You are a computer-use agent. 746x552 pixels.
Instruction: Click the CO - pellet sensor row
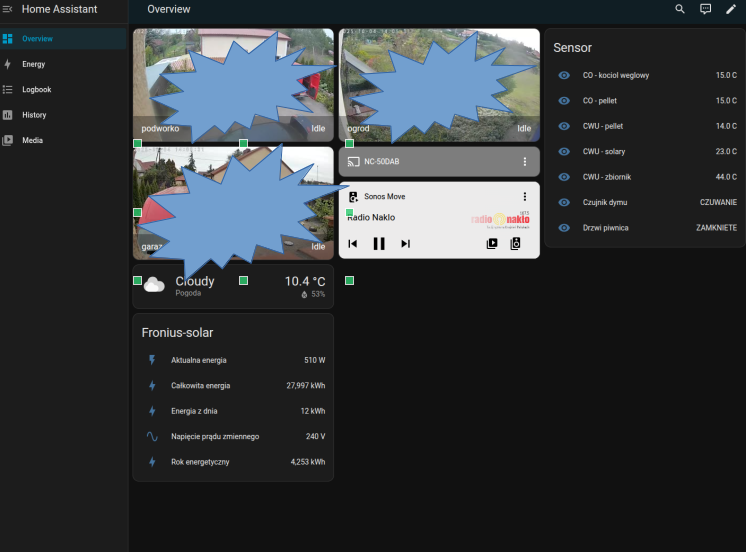(646, 101)
